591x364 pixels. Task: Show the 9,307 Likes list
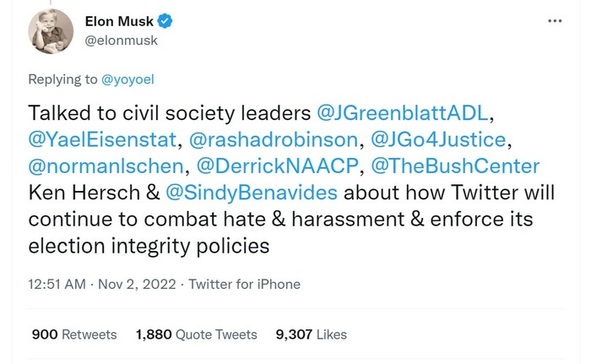312,334
